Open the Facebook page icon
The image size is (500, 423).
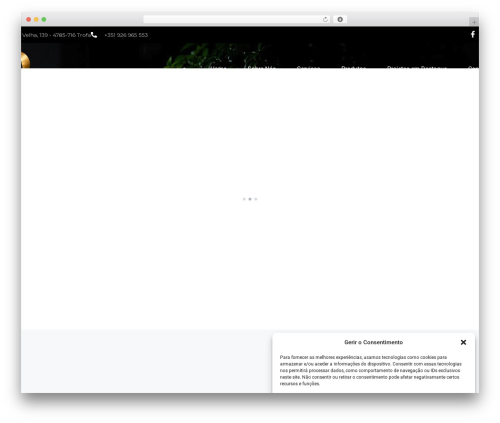pyautogui.click(x=473, y=34)
